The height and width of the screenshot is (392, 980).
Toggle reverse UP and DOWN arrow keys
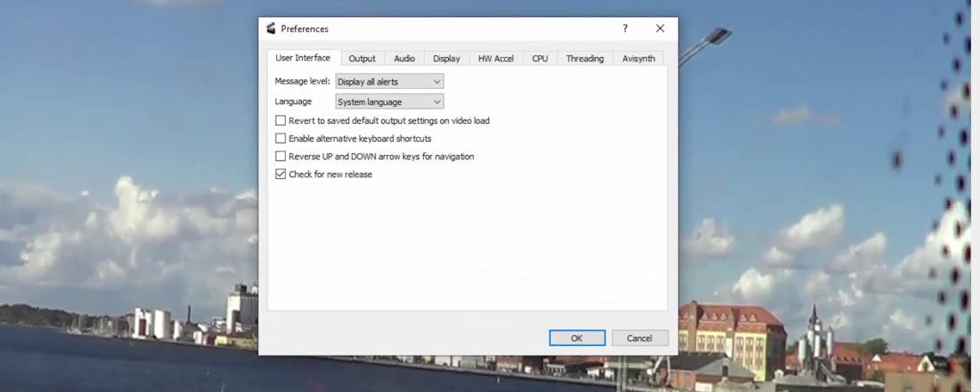coord(281,156)
